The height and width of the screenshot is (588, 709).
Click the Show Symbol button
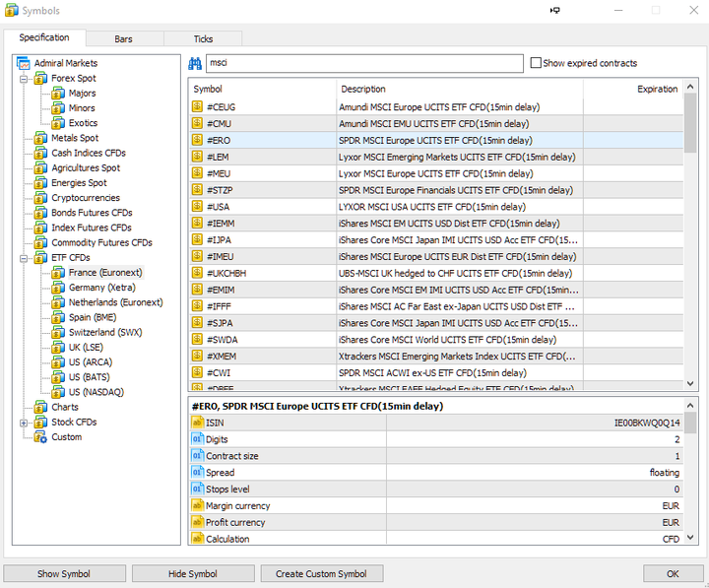(x=64, y=573)
